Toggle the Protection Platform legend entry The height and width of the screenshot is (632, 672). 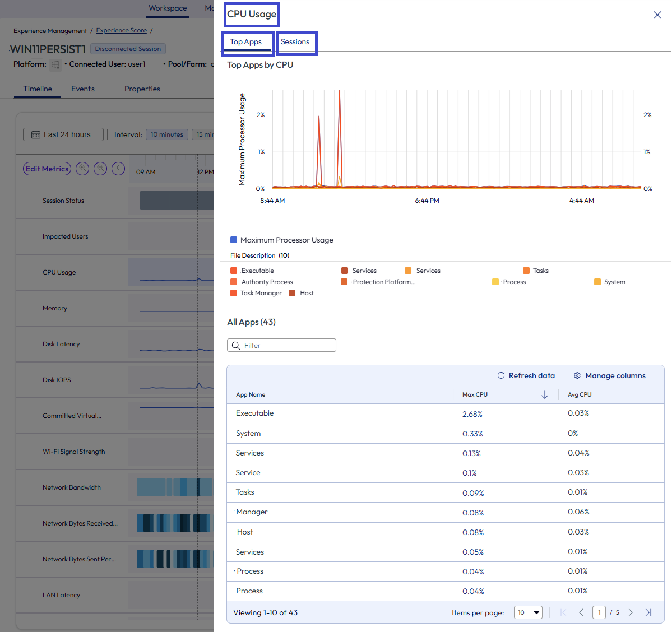point(378,282)
